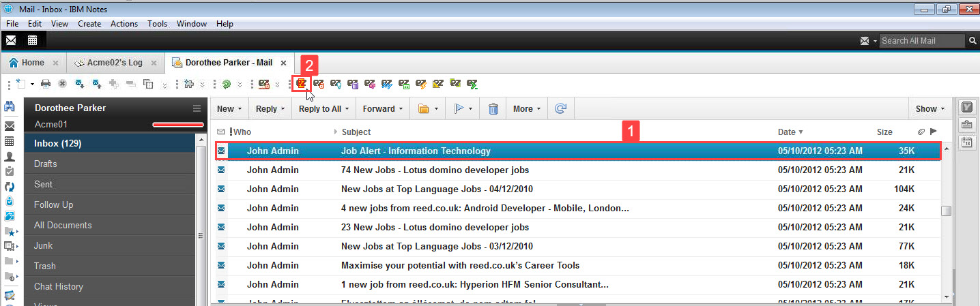Click the EZ icon with purple cylinder
Screen dimensions: 980x306
[353, 84]
